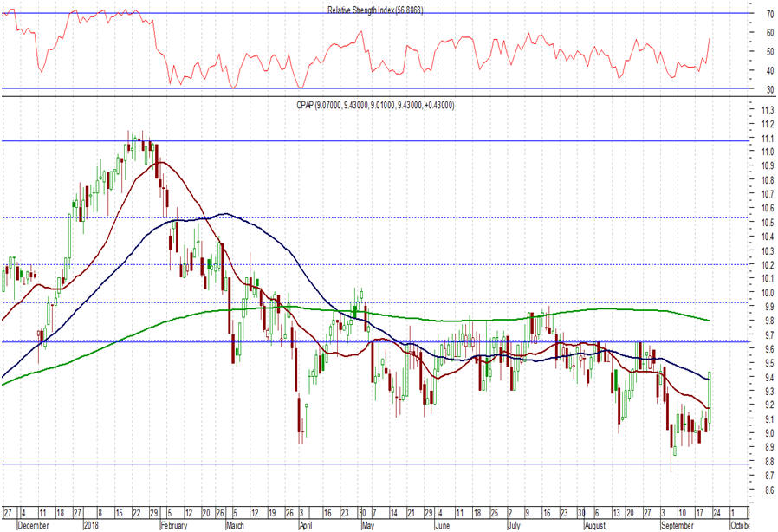Select price axis label 8.7
The image size is (778, 532).
[769, 476]
